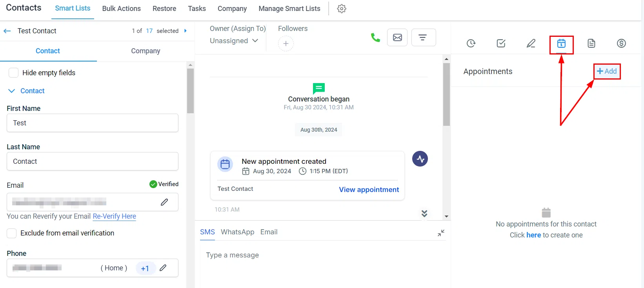Screen dimensions: 644x288
Task: Expand the message composer with the arrows icon
Action: pos(441,233)
